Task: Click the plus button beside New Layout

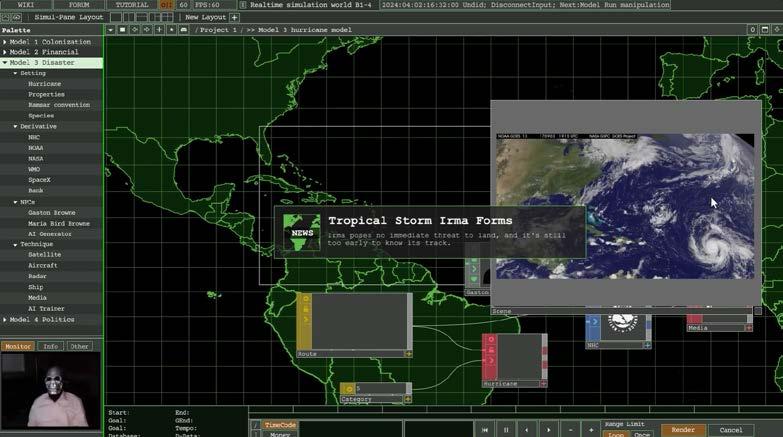Action: (235, 17)
